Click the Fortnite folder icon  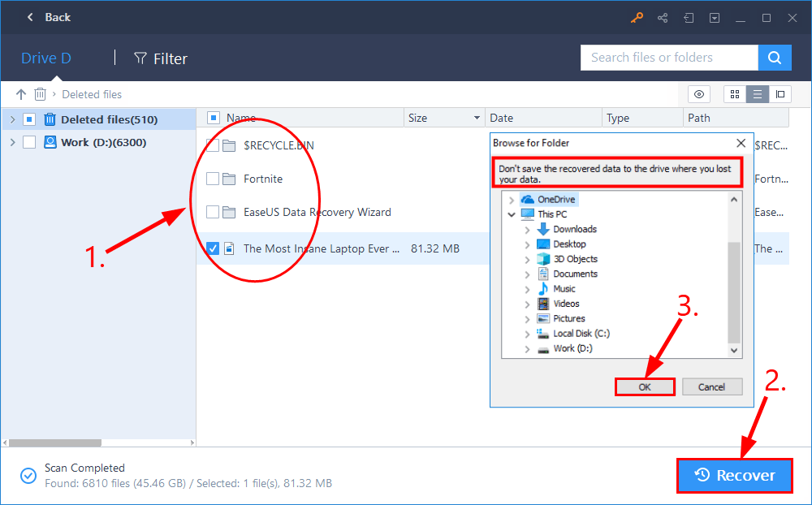229,179
